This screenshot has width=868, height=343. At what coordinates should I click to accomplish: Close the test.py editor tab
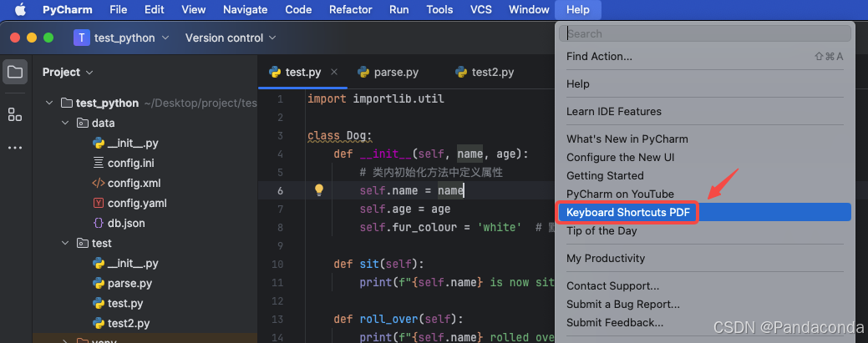(x=334, y=72)
